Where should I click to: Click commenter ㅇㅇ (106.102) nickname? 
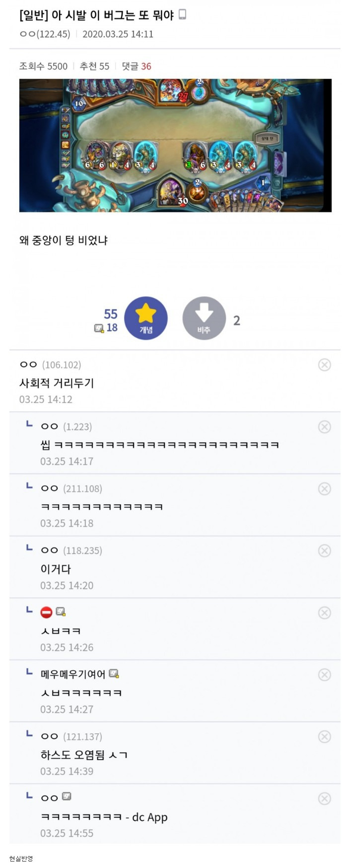click(x=28, y=365)
